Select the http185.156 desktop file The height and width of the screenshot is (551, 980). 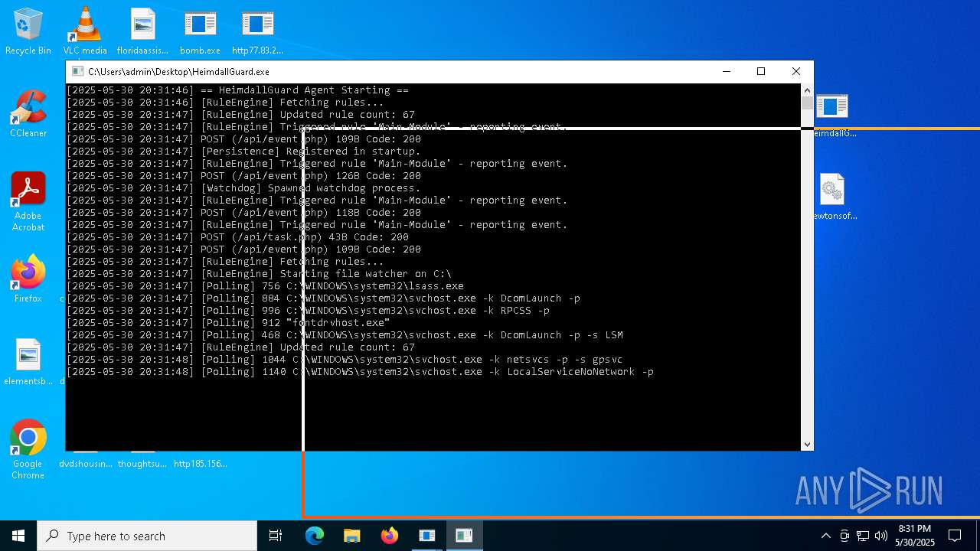point(201,463)
